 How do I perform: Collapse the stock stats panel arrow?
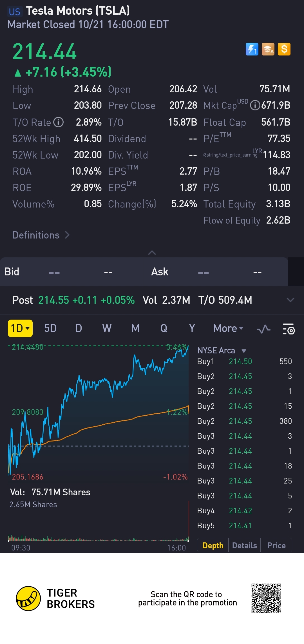152,253
